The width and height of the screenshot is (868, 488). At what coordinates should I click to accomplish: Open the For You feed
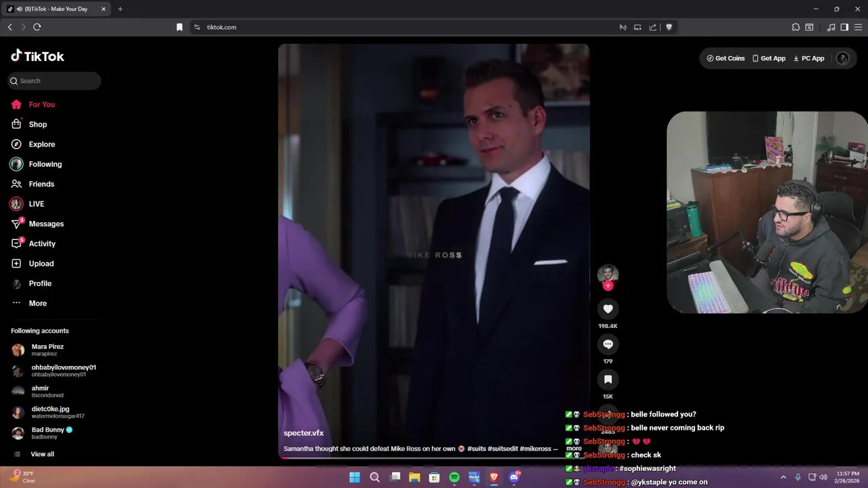coord(41,104)
